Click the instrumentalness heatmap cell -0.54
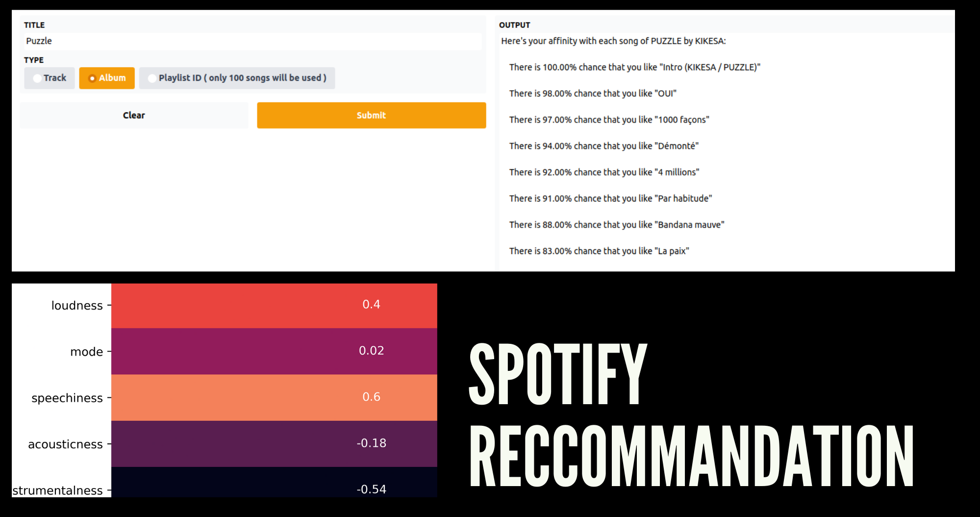This screenshot has width=980, height=517. pyautogui.click(x=274, y=482)
